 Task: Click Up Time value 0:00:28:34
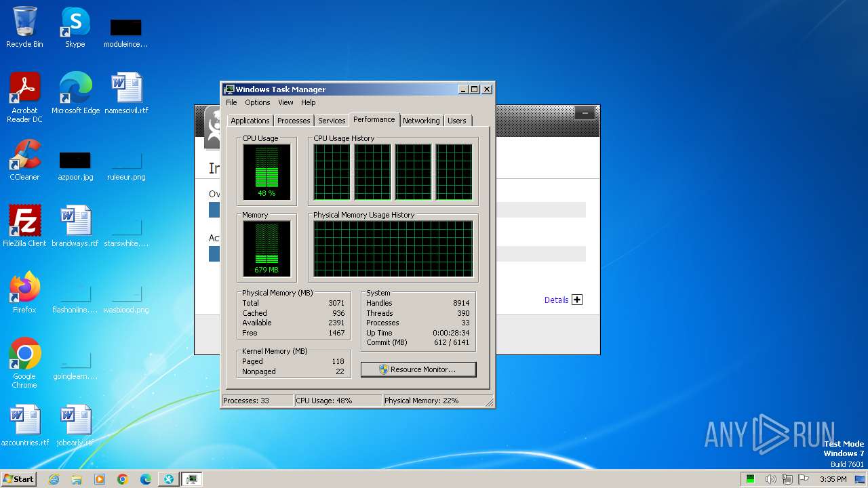click(451, 333)
